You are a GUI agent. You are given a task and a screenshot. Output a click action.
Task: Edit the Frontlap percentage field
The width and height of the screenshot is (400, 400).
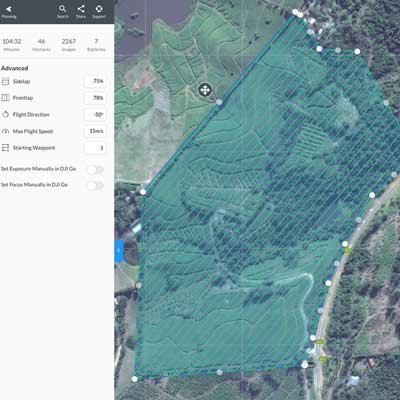[95, 98]
